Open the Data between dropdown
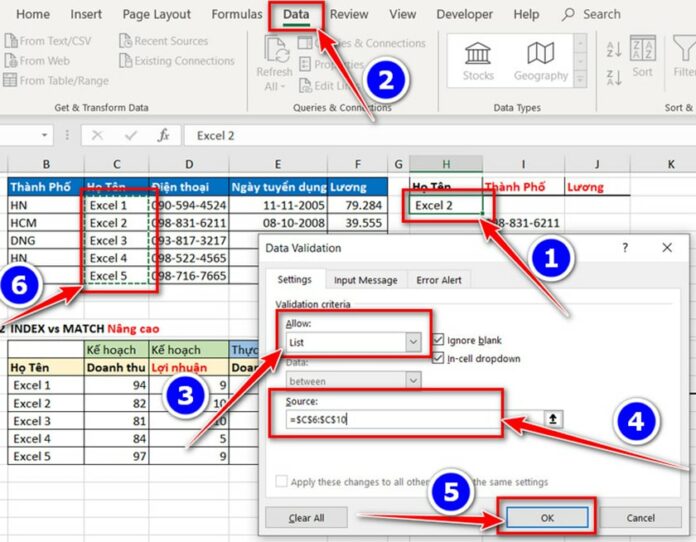Screen dimensions: 696x542 pyautogui.click(x=413, y=381)
